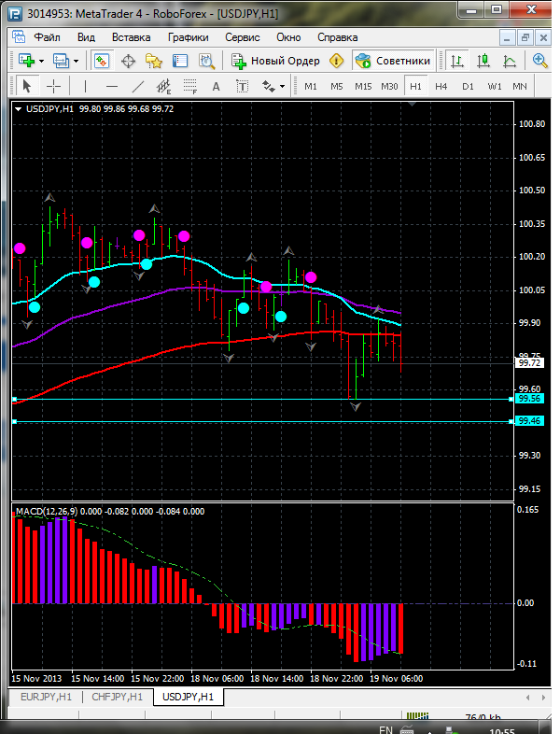
Task: Toggle the Data Window crosshair-circle icon
Action: [128, 61]
